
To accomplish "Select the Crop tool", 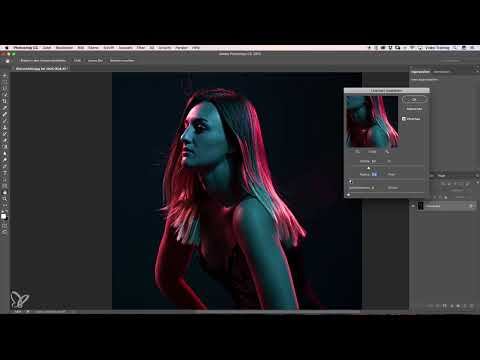I will [x=5, y=101].
